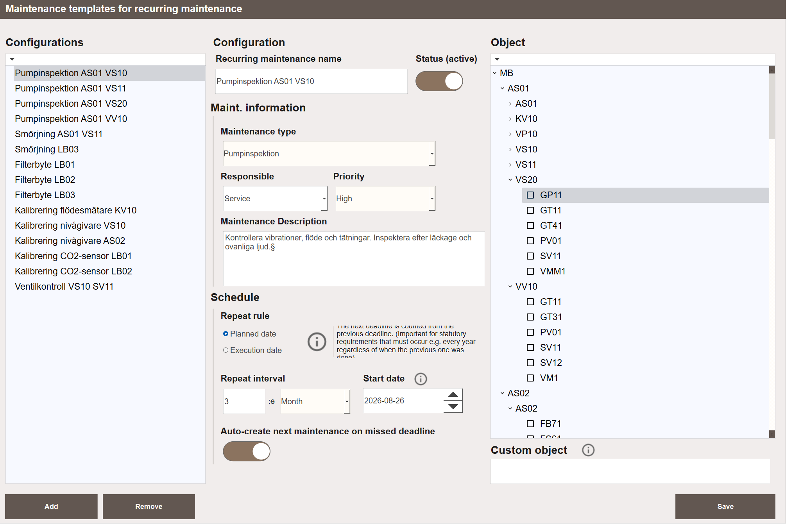Select Kalibrering nivågivare VS10 configuration
The height and width of the screenshot is (532, 793).
[109, 226]
